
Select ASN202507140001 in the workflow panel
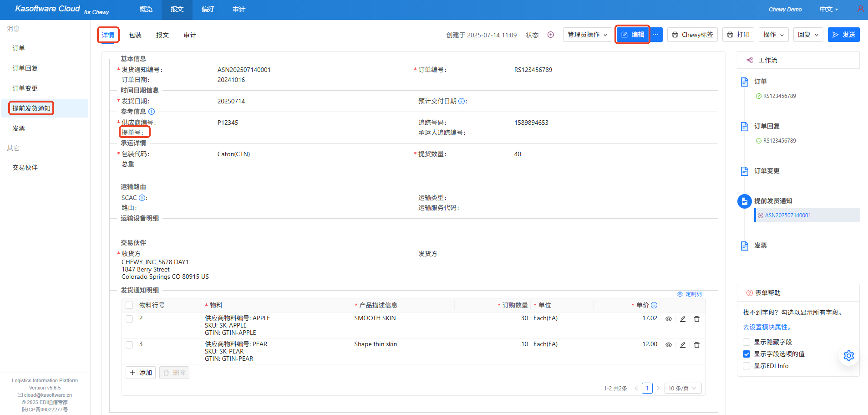787,215
